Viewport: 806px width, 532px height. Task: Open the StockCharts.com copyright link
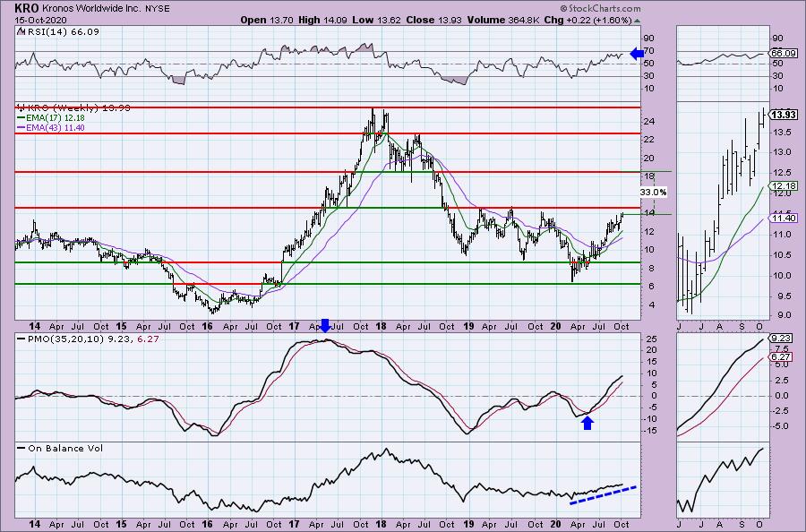tap(600, 8)
